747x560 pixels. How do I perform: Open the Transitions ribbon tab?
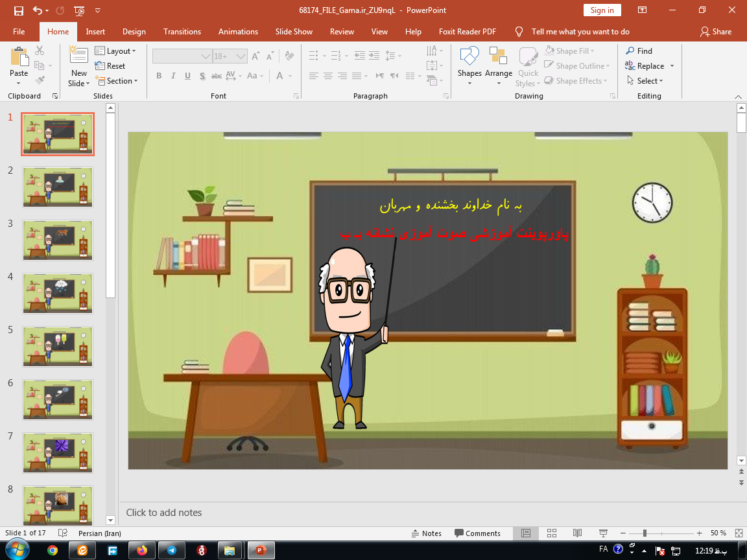coord(182,32)
